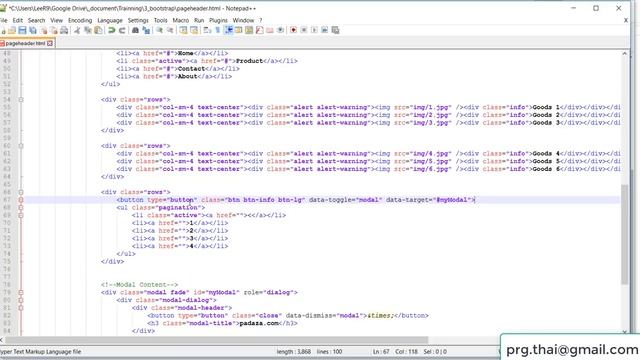Open the Settings menu
The height and width of the screenshot is (360, 640).
(138, 20)
